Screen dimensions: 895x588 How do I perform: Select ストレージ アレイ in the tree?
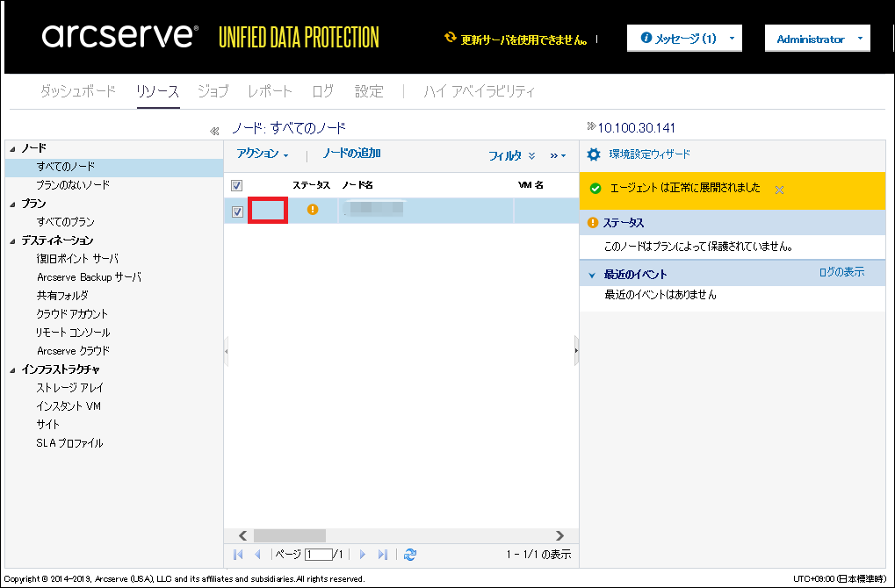pyautogui.click(x=69, y=388)
